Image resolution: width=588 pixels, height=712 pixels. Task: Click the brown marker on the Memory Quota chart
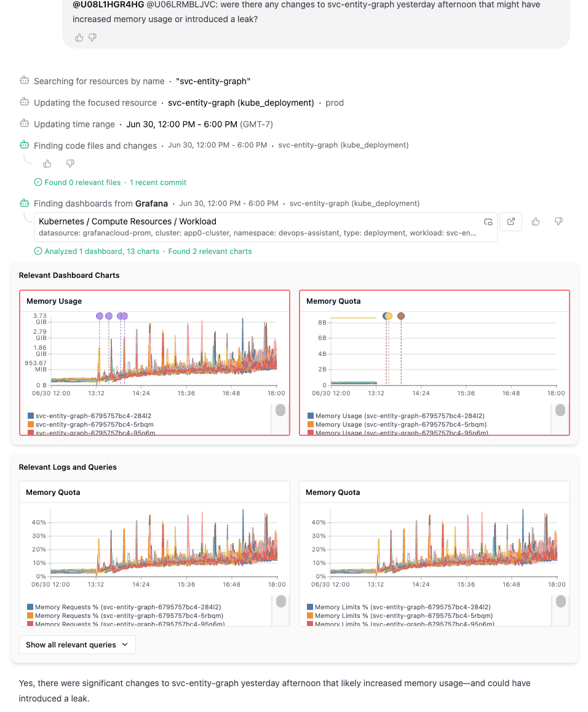click(401, 316)
